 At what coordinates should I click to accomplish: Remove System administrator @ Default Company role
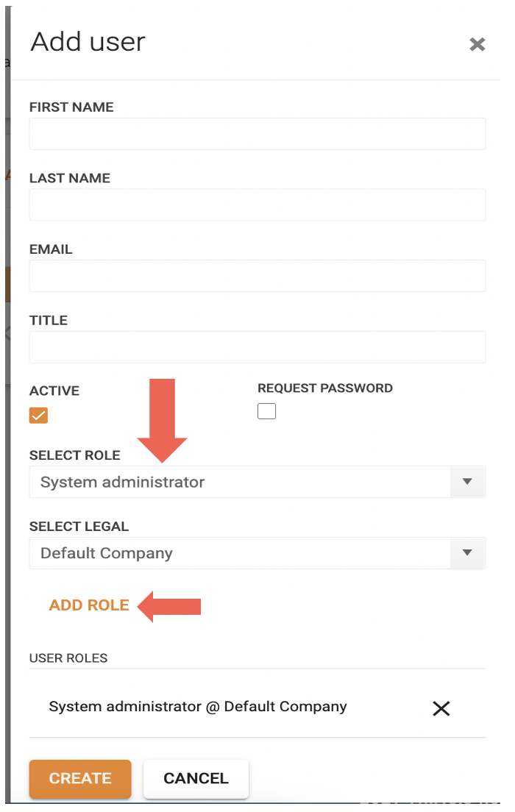pyautogui.click(x=441, y=708)
